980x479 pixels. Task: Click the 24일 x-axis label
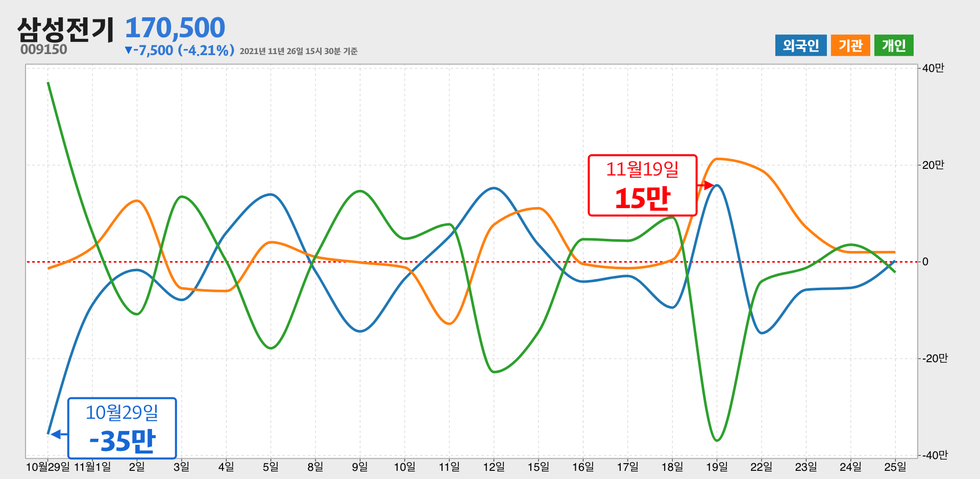[x=850, y=467]
